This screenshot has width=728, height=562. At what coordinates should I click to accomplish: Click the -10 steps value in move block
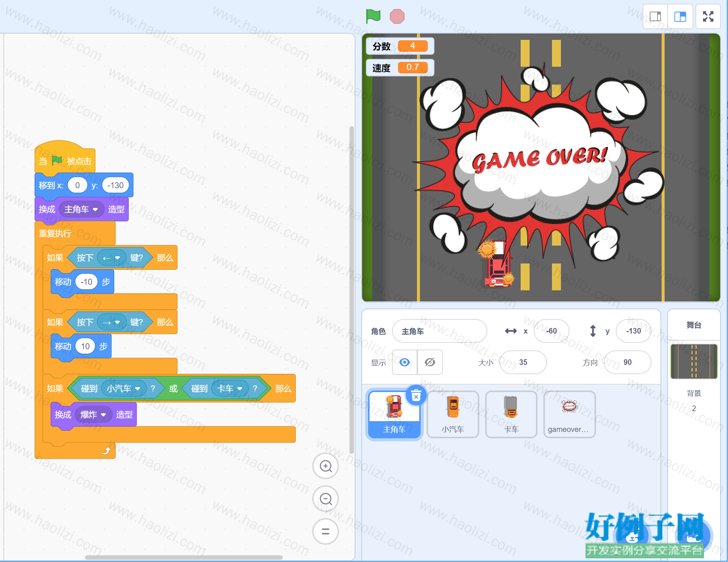(x=86, y=282)
